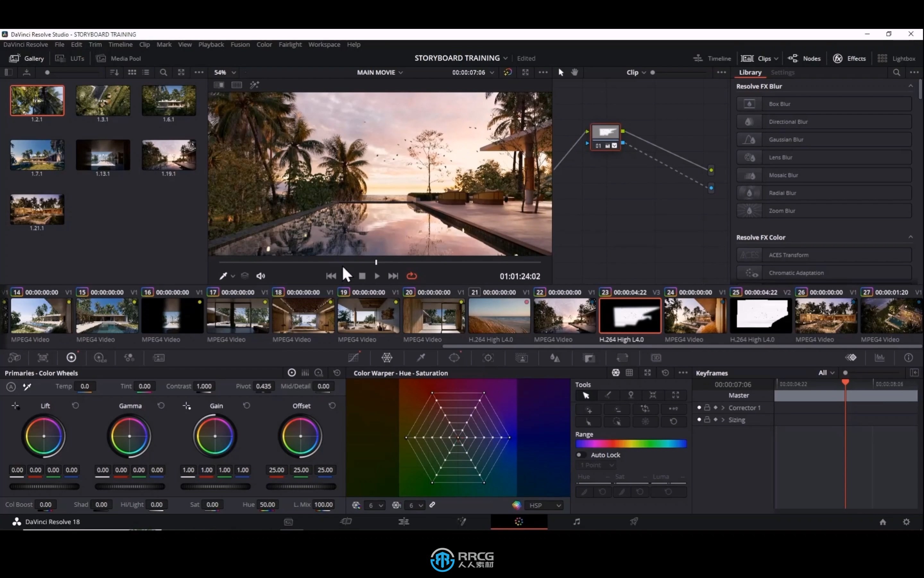Open the Motion Effects palette
Viewport: 924px width, 578px height.
click(158, 358)
